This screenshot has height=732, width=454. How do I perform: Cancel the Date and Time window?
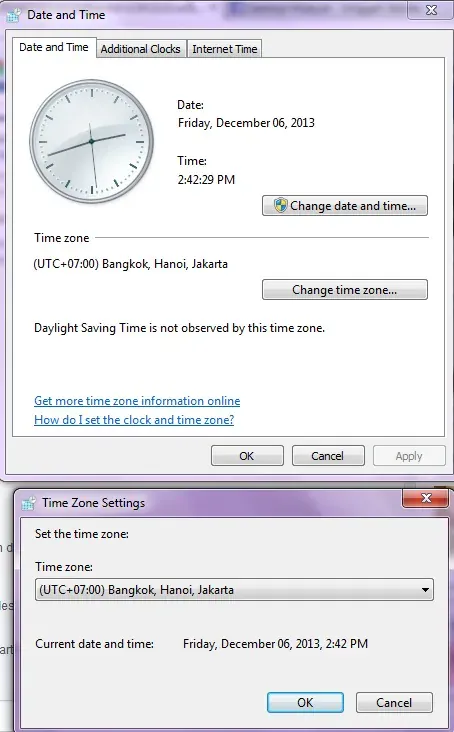pos(328,456)
